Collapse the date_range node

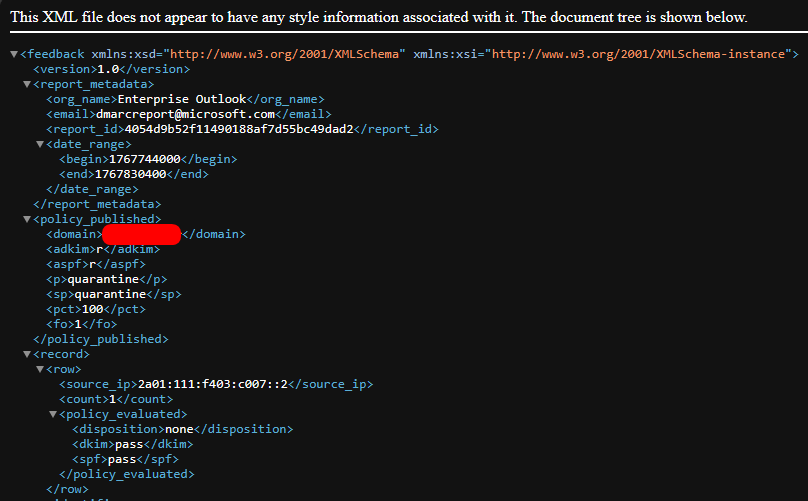pos(40,144)
